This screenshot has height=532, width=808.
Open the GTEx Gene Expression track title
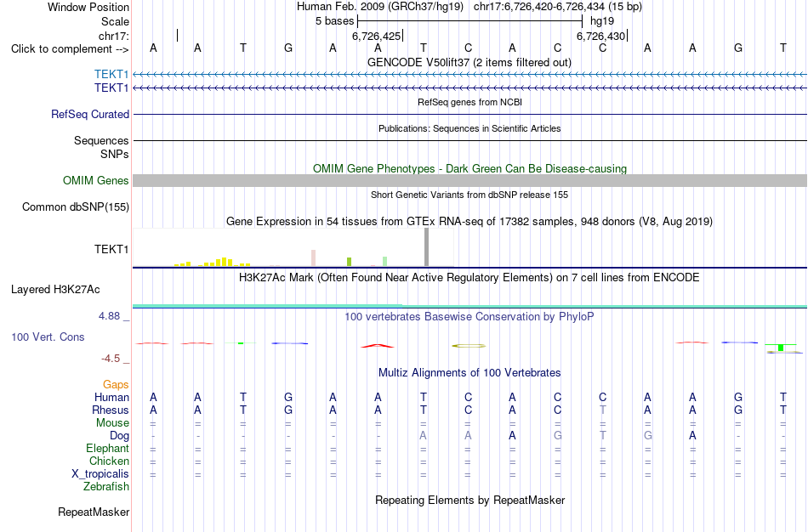click(x=469, y=222)
